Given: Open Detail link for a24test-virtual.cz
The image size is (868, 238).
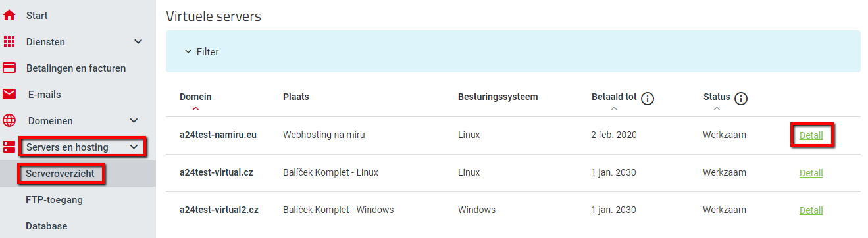Looking at the screenshot, I should [x=811, y=173].
